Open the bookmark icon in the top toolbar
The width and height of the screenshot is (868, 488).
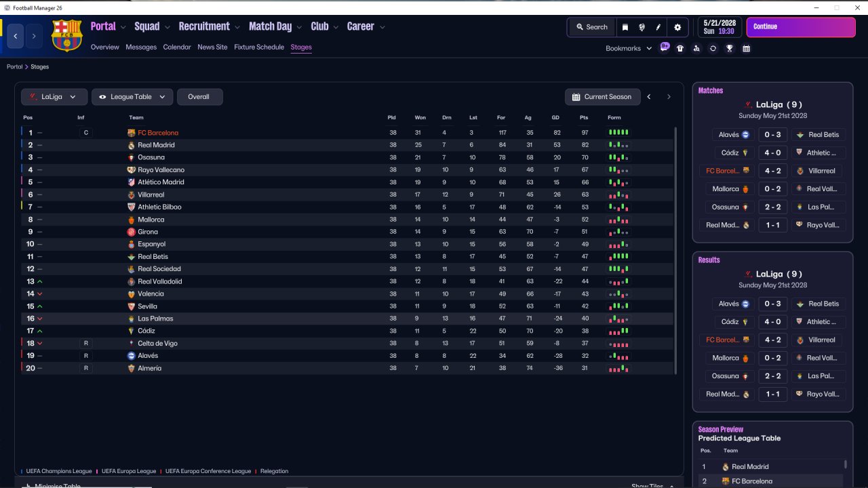click(x=625, y=27)
